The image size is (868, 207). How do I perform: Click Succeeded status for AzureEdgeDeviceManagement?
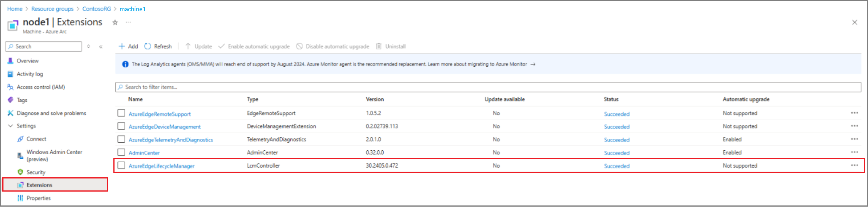[617, 127]
